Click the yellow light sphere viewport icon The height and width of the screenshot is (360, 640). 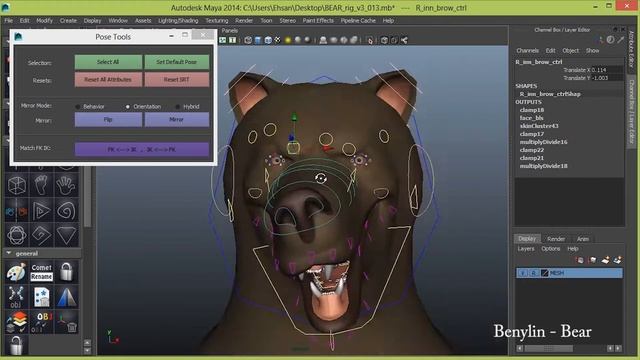[288, 40]
